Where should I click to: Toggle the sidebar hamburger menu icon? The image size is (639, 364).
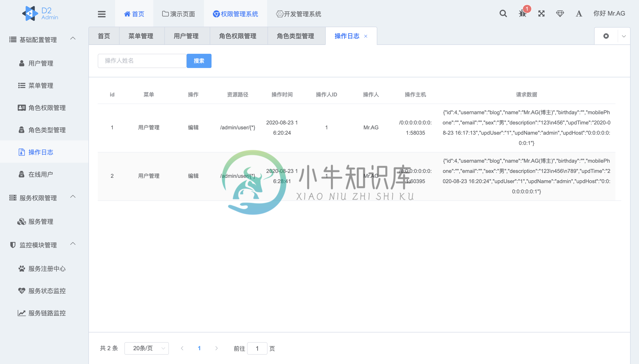[102, 14]
